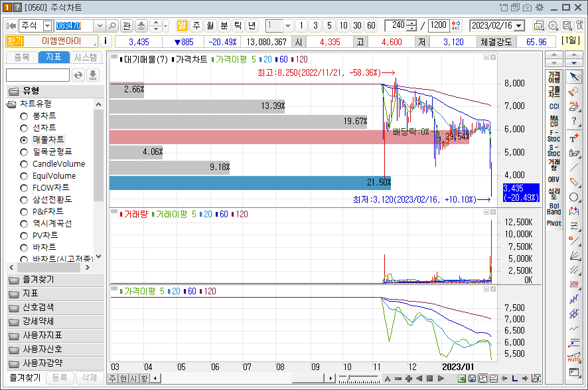Click the blue L icon in bottom toolbar

(514, 378)
